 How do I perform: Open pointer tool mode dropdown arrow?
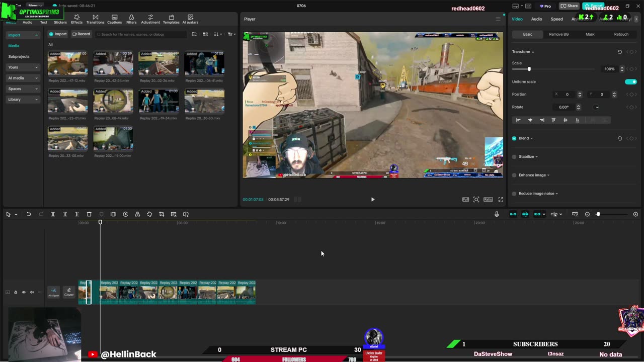tap(16, 214)
